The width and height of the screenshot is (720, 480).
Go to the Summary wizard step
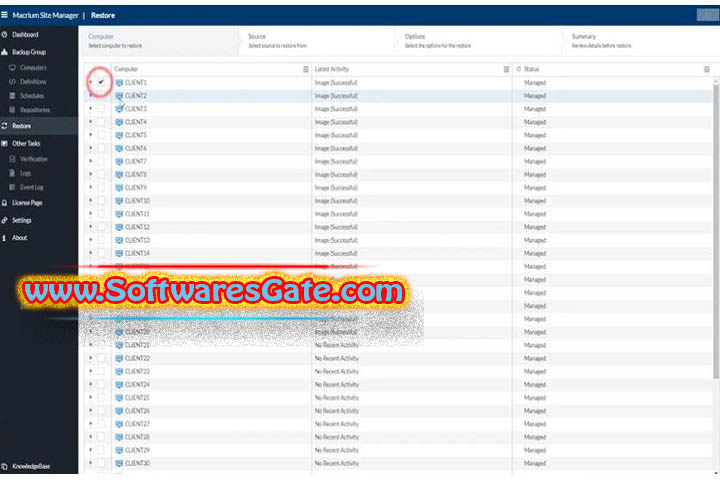tap(641, 41)
